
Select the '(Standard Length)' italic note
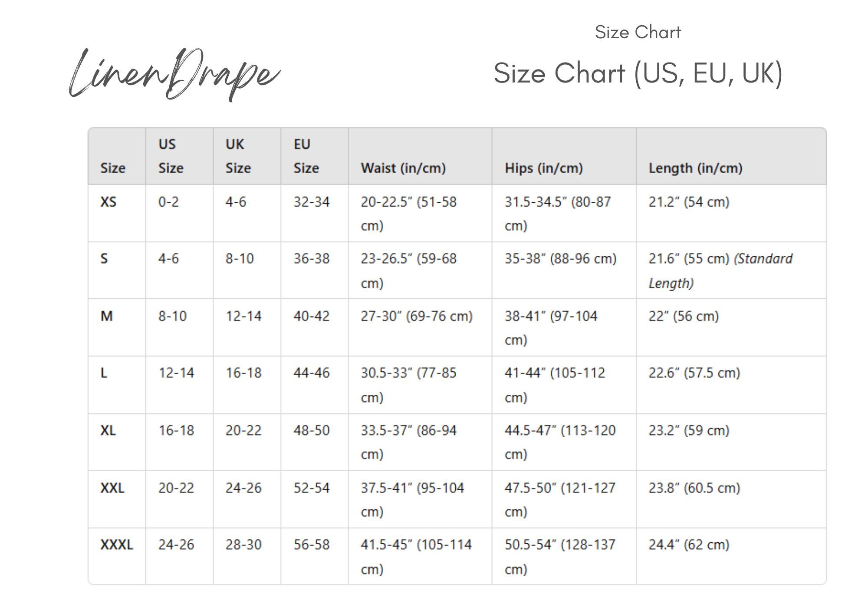point(720,271)
